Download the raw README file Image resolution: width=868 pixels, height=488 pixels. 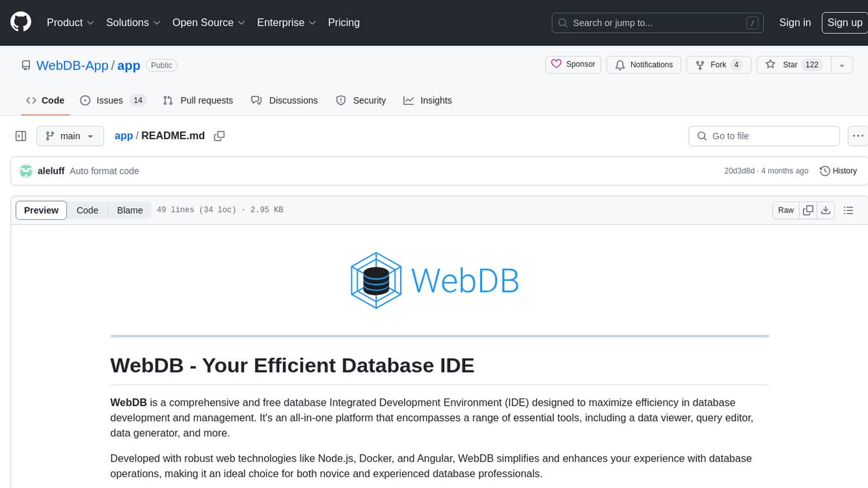pyautogui.click(x=825, y=210)
